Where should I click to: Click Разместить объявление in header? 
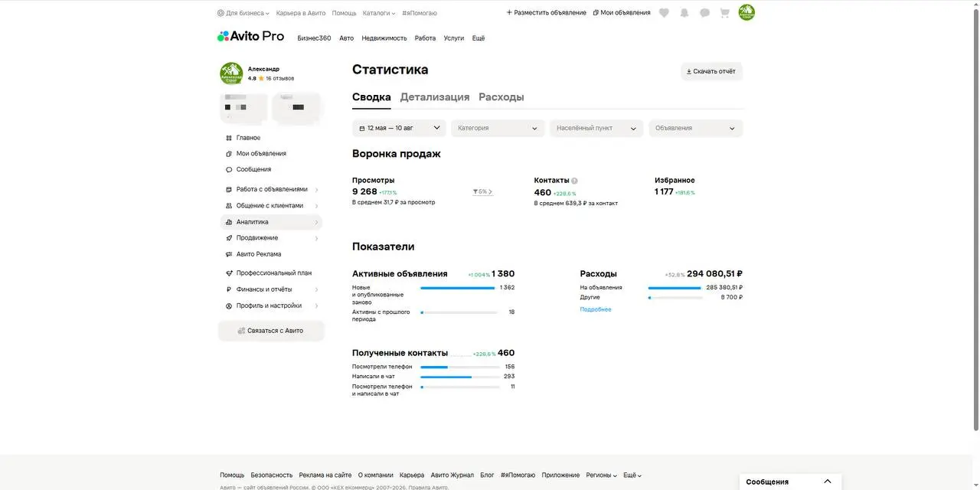(547, 13)
